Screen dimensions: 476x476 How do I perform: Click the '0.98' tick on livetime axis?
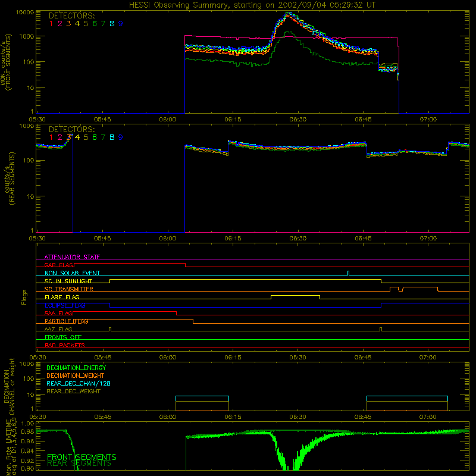tap(28, 431)
